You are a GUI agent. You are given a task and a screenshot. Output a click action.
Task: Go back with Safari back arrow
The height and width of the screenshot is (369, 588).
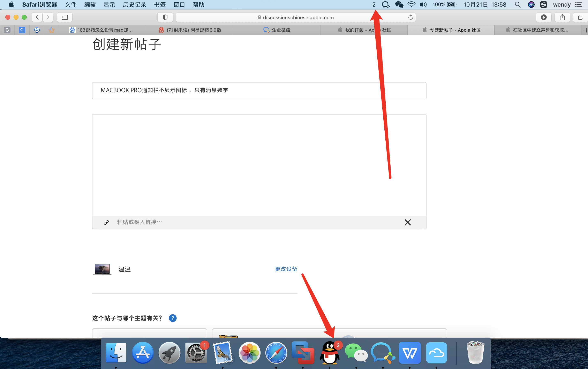[37, 17]
